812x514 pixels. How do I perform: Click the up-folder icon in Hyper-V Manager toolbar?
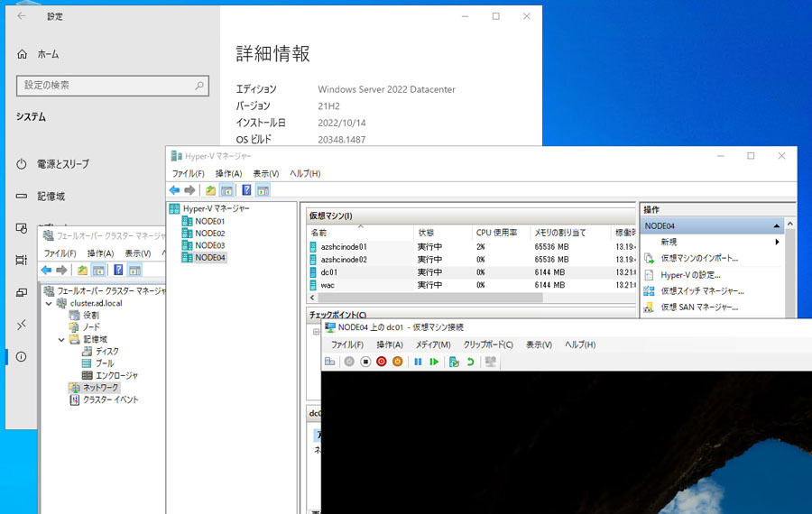point(210,190)
